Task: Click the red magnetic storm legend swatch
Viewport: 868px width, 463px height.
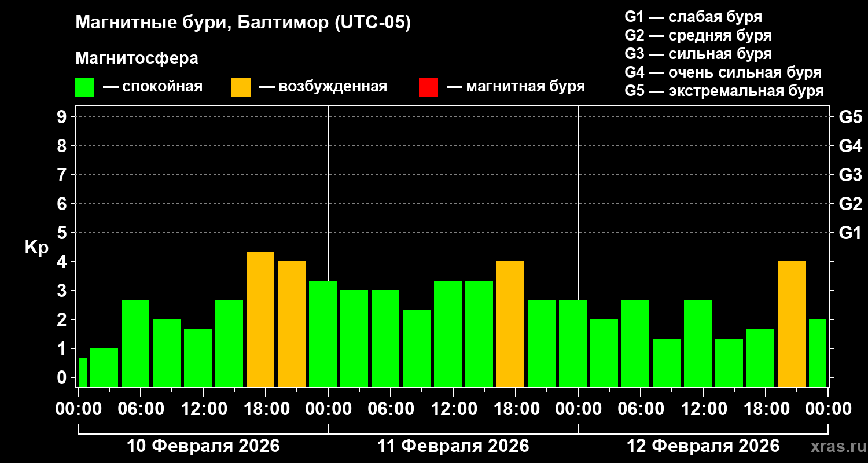Action: pyautogui.click(x=429, y=87)
